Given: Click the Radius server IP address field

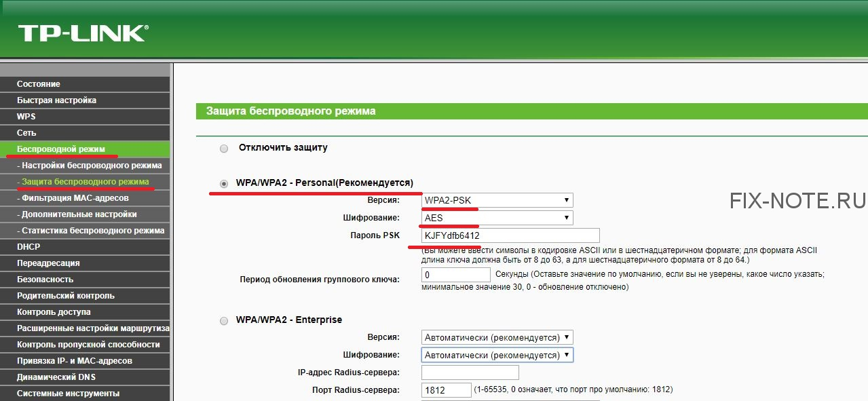Looking at the screenshot, I should (x=470, y=373).
